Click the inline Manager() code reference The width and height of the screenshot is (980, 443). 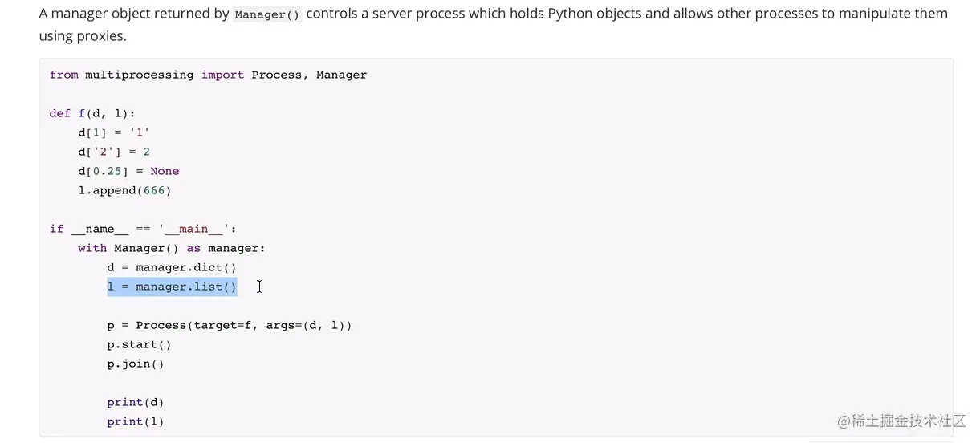click(268, 14)
